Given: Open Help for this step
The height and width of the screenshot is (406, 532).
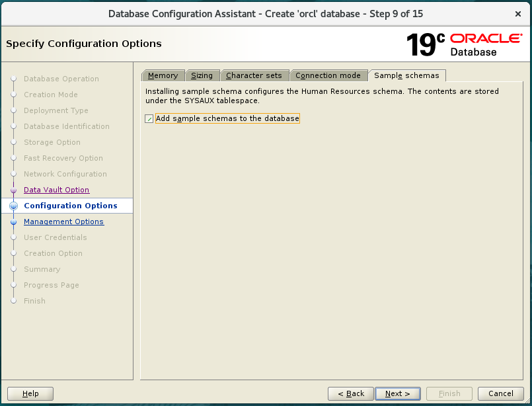Looking at the screenshot, I should click(x=30, y=393).
